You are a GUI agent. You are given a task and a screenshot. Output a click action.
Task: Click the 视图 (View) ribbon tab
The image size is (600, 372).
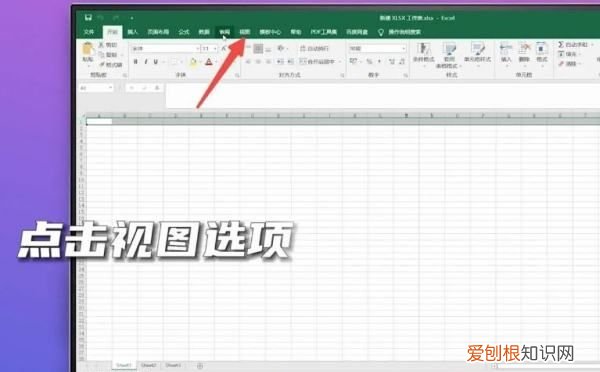[x=245, y=32]
